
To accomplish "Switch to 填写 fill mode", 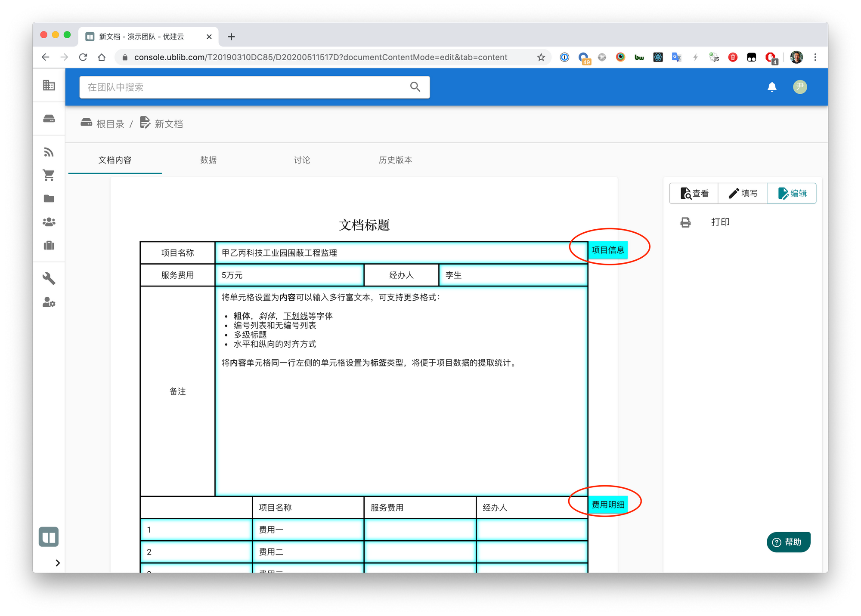I will (x=743, y=194).
